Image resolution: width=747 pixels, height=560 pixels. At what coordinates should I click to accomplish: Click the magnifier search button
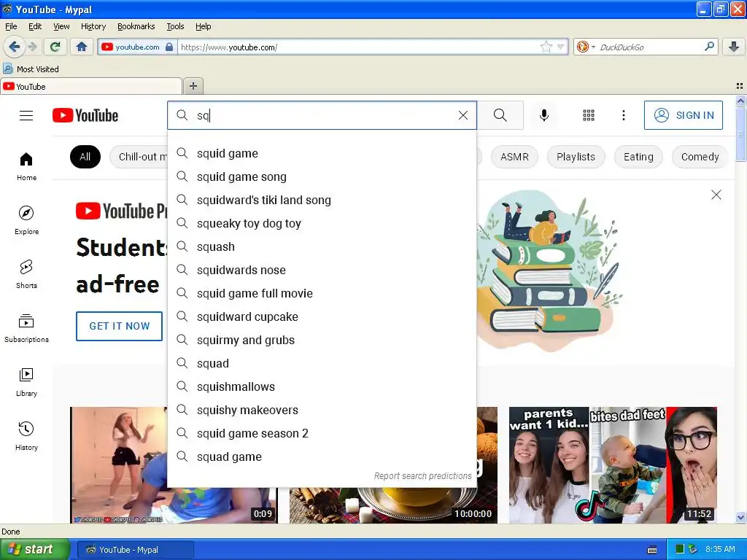pos(500,115)
